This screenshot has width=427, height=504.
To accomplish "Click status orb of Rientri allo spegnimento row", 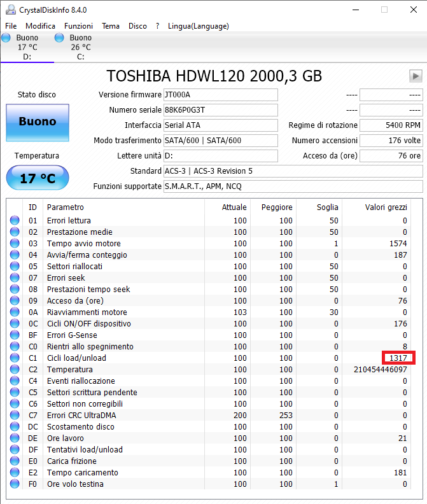I will point(15,346).
